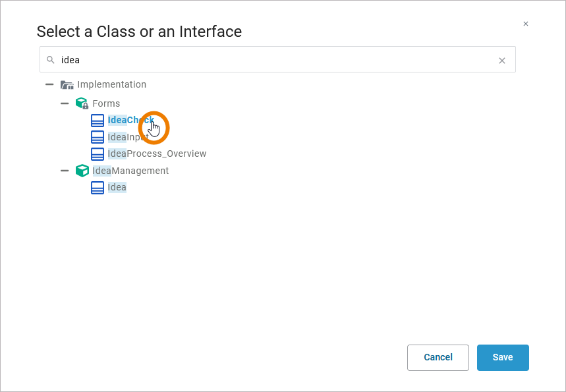Select the Idea class entry

coord(117,188)
